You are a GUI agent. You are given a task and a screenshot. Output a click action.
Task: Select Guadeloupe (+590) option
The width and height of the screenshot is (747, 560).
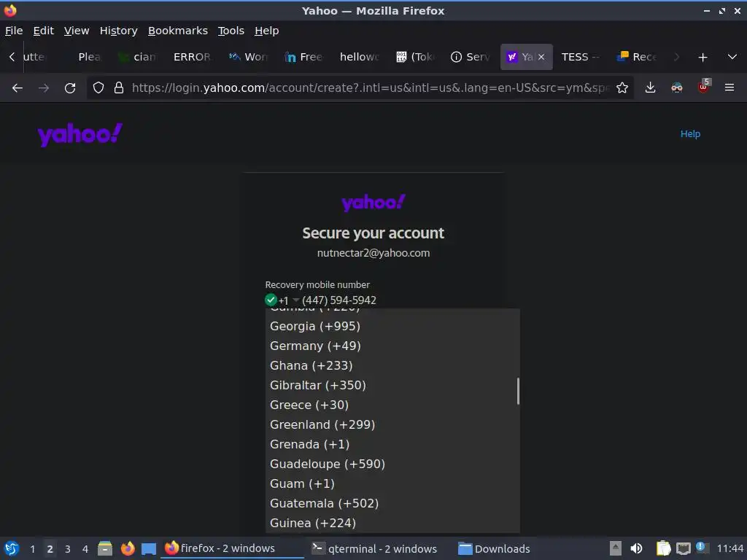coord(392,464)
